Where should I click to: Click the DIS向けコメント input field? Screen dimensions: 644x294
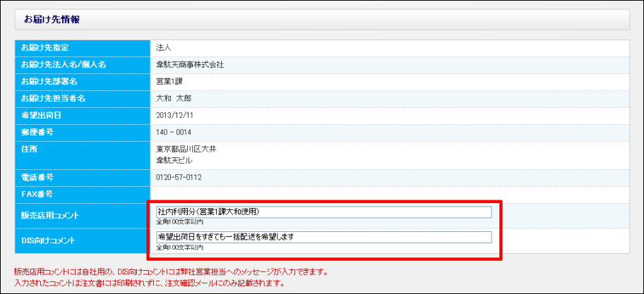pyautogui.click(x=323, y=237)
